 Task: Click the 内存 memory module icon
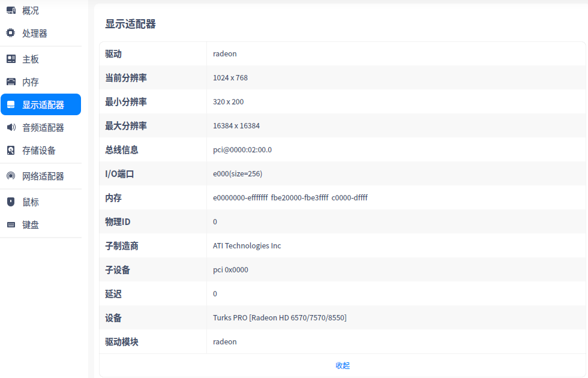(x=11, y=82)
